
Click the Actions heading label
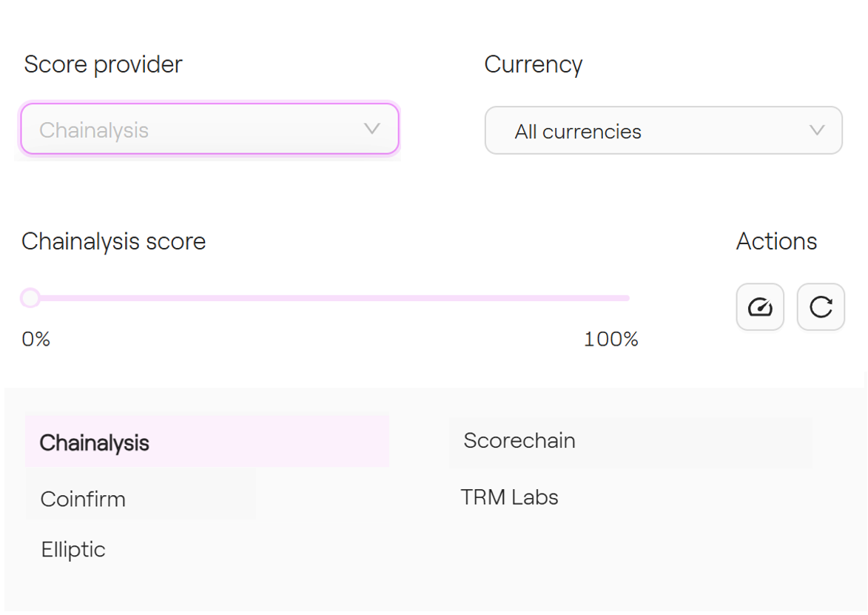(x=776, y=241)
